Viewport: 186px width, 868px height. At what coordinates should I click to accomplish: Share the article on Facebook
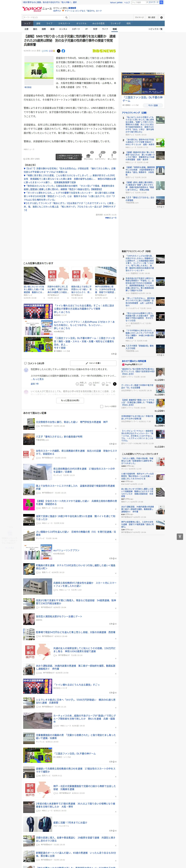click(63, 51)
